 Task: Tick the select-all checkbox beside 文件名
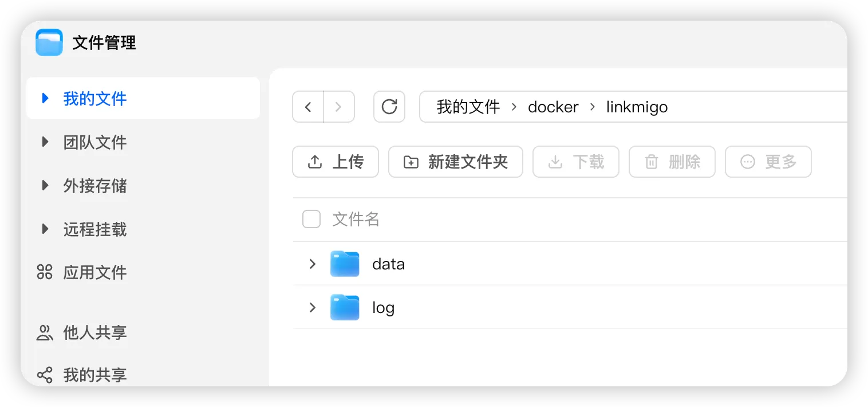pos(311,219)
